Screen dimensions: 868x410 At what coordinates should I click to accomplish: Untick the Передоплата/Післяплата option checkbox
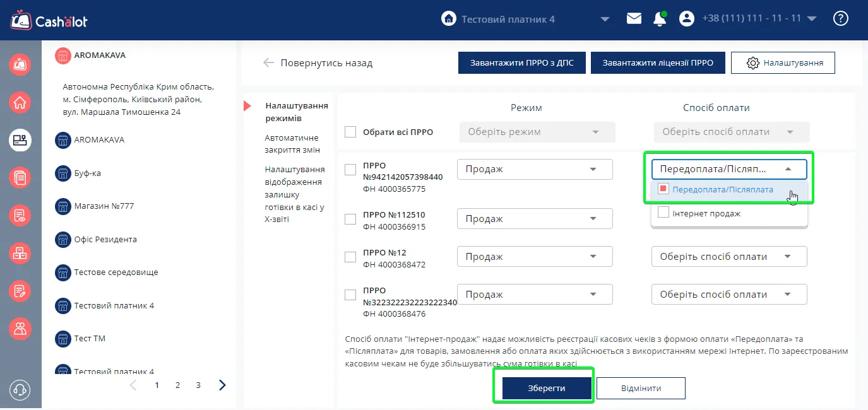[663, 189]
